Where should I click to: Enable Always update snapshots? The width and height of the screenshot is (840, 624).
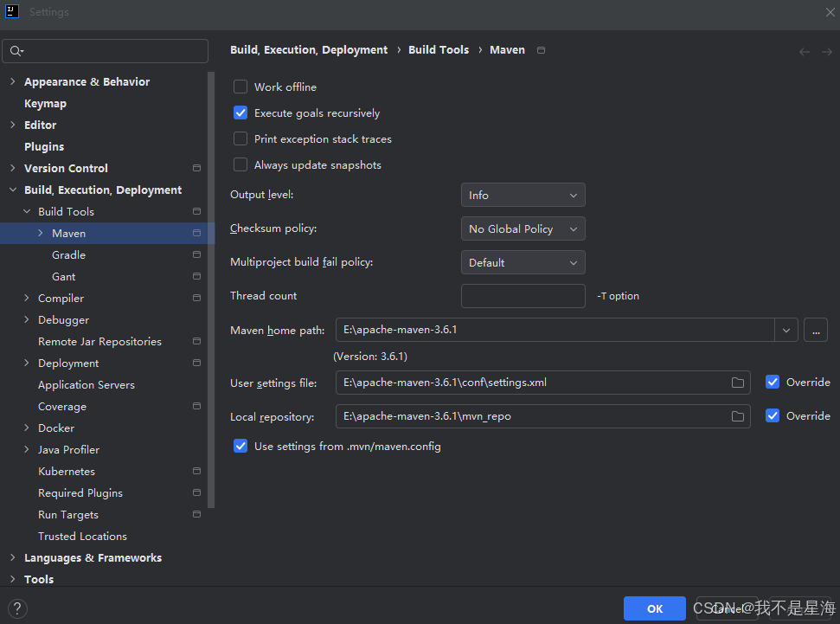pos(240,165)
